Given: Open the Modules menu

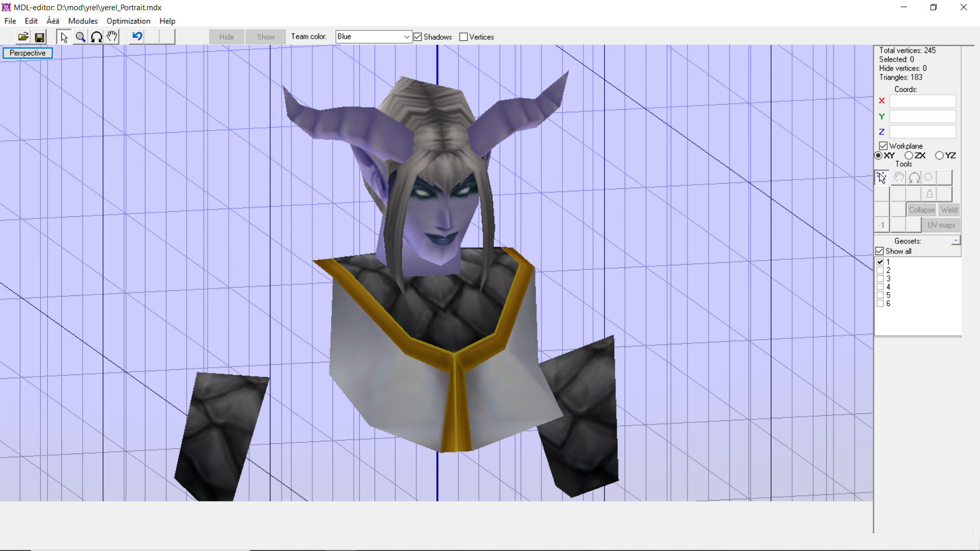Looking at the screenshot, I should point(83,21).
